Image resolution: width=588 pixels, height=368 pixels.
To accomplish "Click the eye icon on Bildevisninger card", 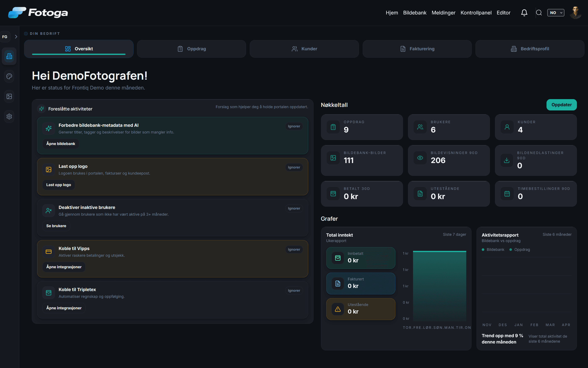I will pyautogui.click(x=420, y=158).
